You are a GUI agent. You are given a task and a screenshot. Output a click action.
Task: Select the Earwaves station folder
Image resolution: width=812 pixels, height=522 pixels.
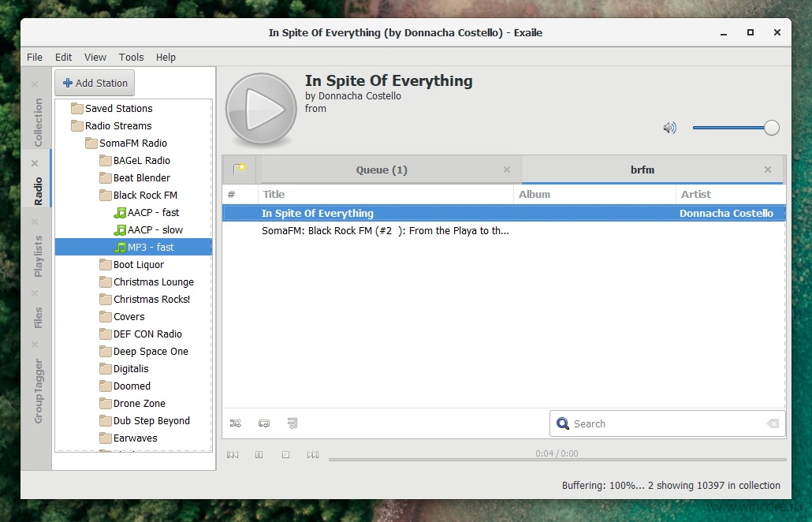point(135,438)
